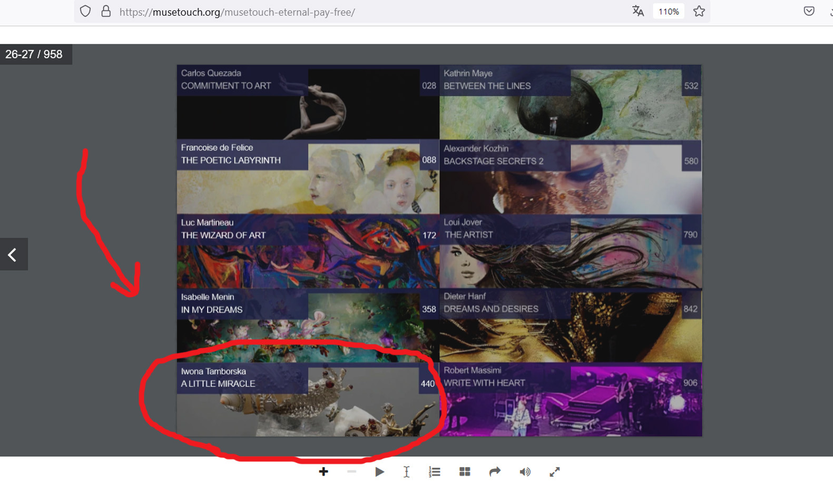Show page thumbnails grid view
This screenshot has height=504, width=833.
point(465,472)
